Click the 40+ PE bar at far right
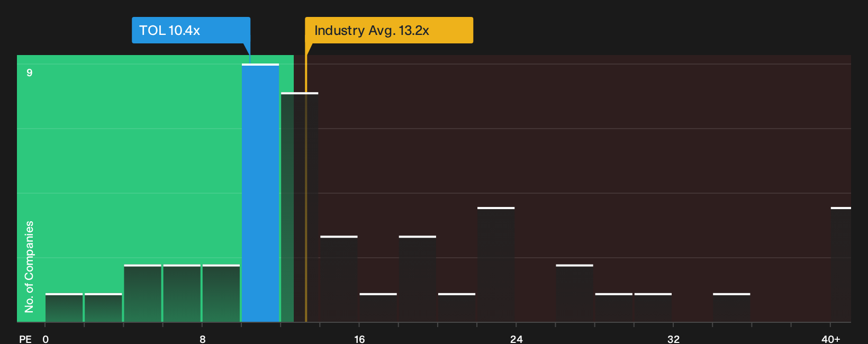The image size is (868, 344). point(840,264)
